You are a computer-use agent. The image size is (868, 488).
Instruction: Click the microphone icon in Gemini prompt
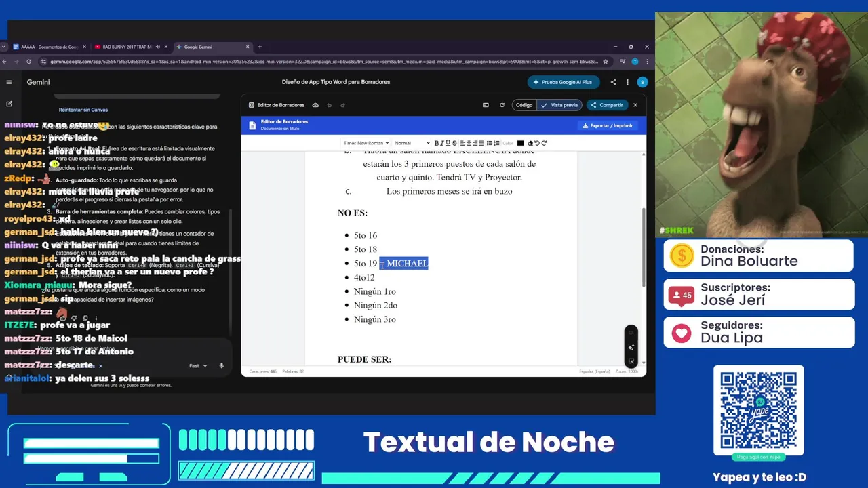pyautogui.click(x=221, y=365)
